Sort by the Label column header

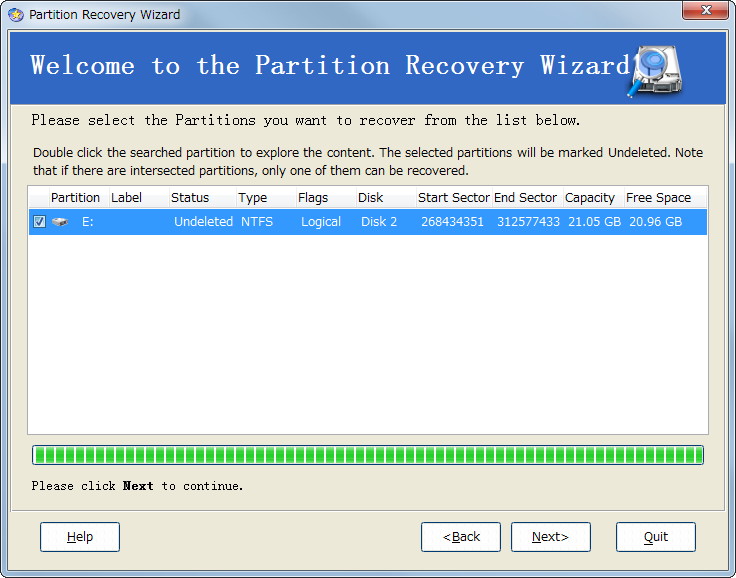click(139, 198)
